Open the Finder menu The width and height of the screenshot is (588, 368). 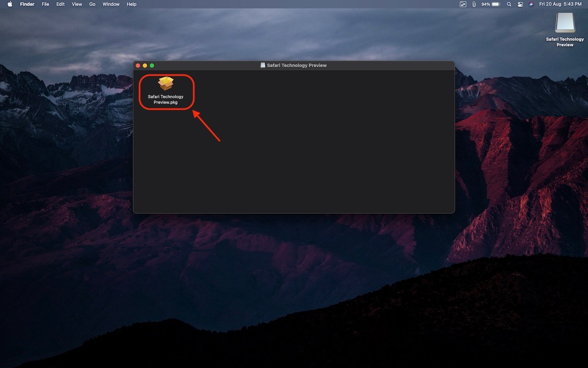click(x=27, y=4)
